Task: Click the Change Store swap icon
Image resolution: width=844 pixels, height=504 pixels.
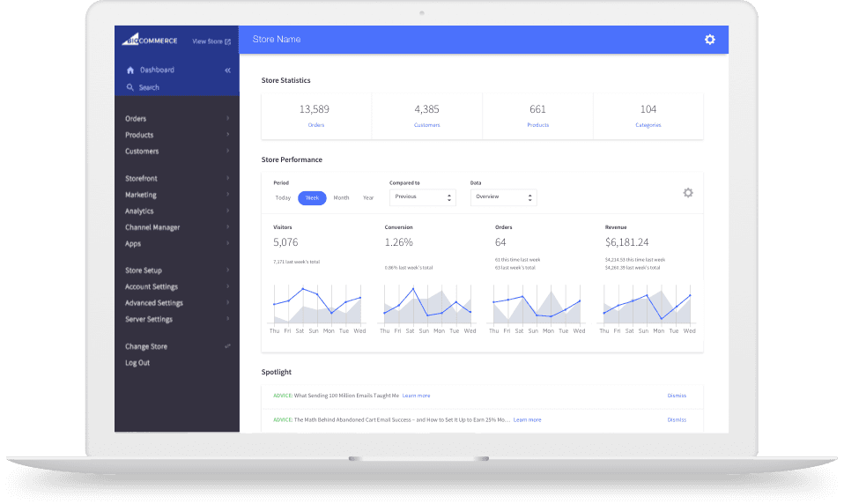Action: coord(227,346)
